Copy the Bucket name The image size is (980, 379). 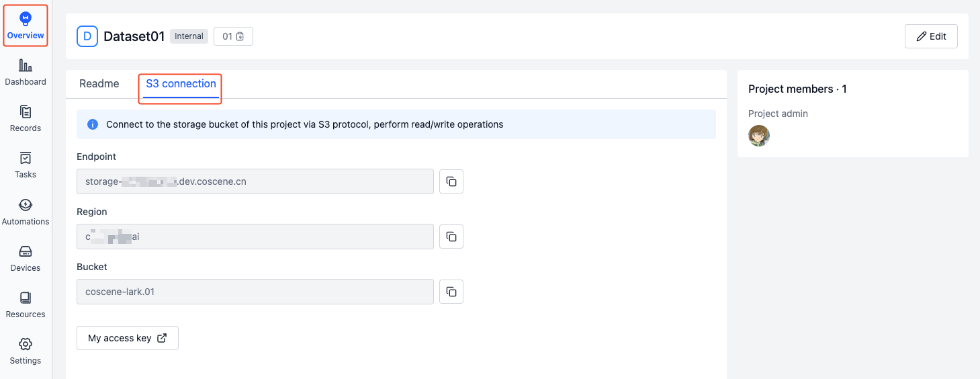pyautogui.click(x=451, y=292)
